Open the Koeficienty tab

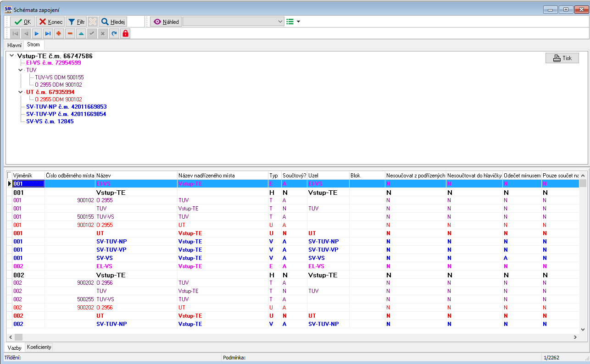(39, 347)
